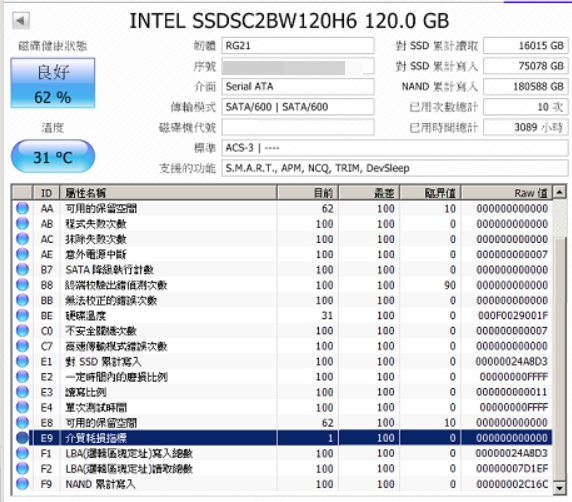Click the 目前 column header
Image resolution: width=572 pixels, height=502 pixels.
pos(308,193)
